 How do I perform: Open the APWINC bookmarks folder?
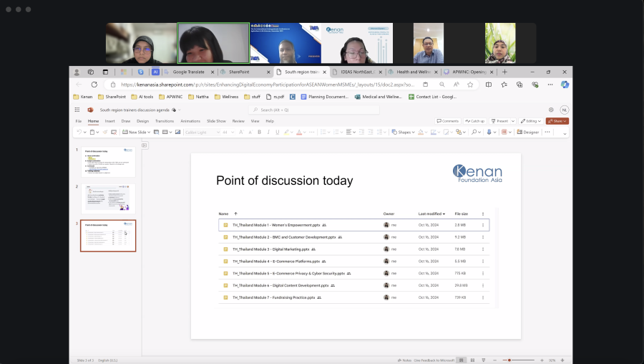(x=170, y=97)
